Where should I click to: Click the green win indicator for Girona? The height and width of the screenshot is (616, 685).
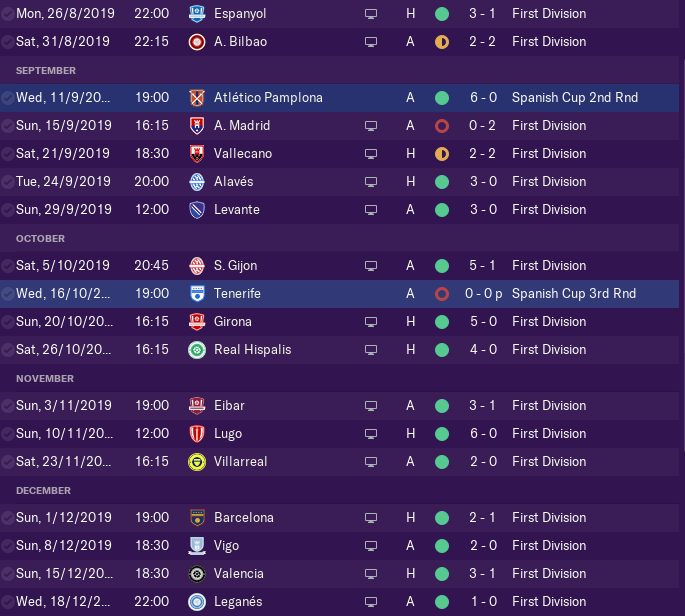point(441,322)
